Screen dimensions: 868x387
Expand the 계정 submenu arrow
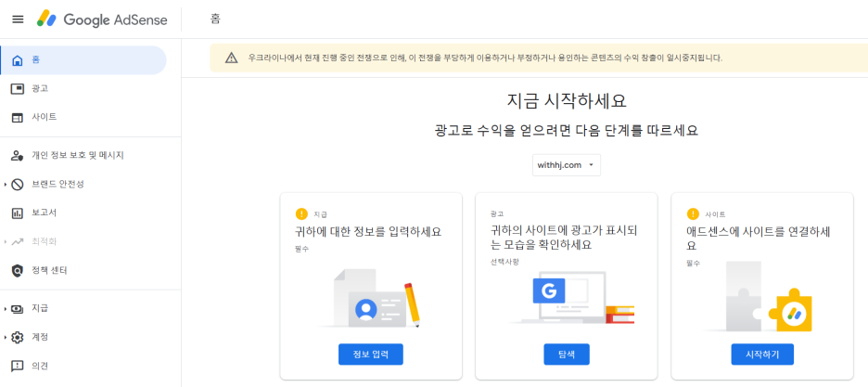point(5,337)
